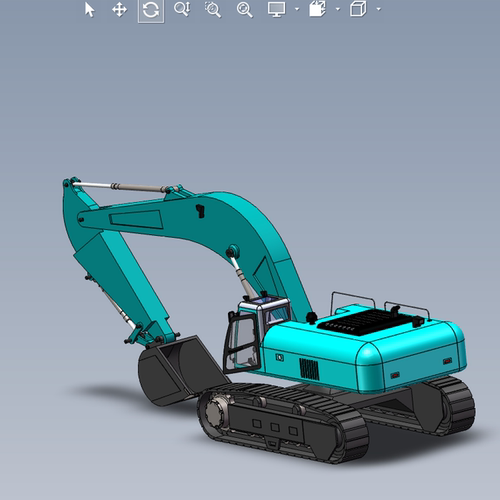Select the curved teal boom arm
This screenshot has width=500, height=500.
coord(207,233)
